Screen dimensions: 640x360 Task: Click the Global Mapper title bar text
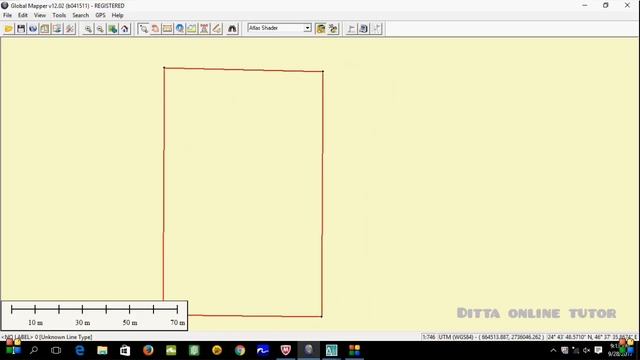tap(67, 6)
